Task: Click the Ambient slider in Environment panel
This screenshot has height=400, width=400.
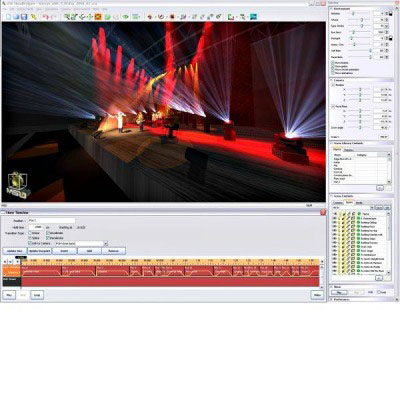Action: (x=359, y=14)
